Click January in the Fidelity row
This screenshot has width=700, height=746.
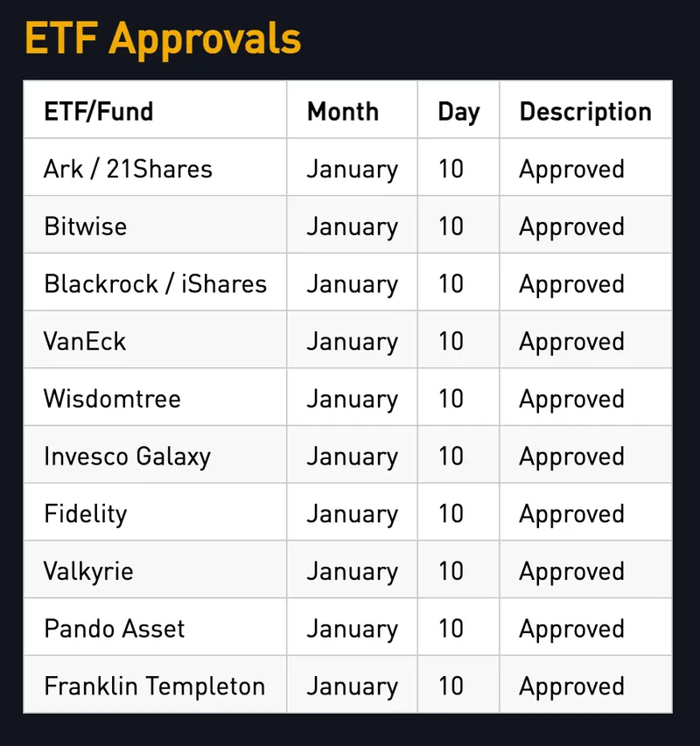tap(352, 513)
